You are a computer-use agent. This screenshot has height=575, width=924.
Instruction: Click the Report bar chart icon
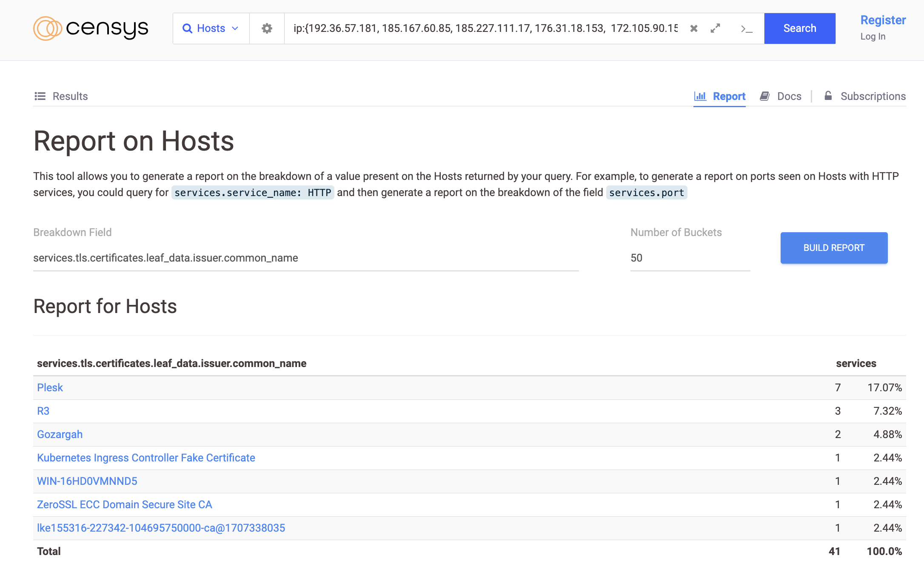tap(700, 96)
